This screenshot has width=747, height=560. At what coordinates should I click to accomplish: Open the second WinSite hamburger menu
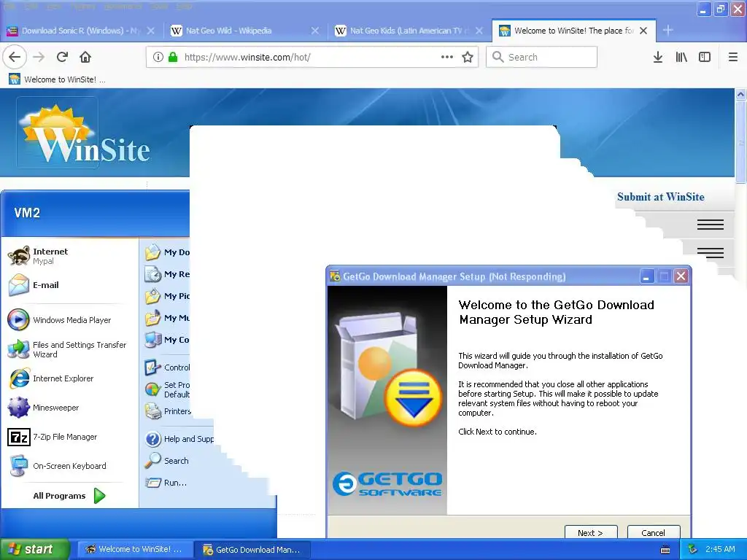[x=711, y=252]
